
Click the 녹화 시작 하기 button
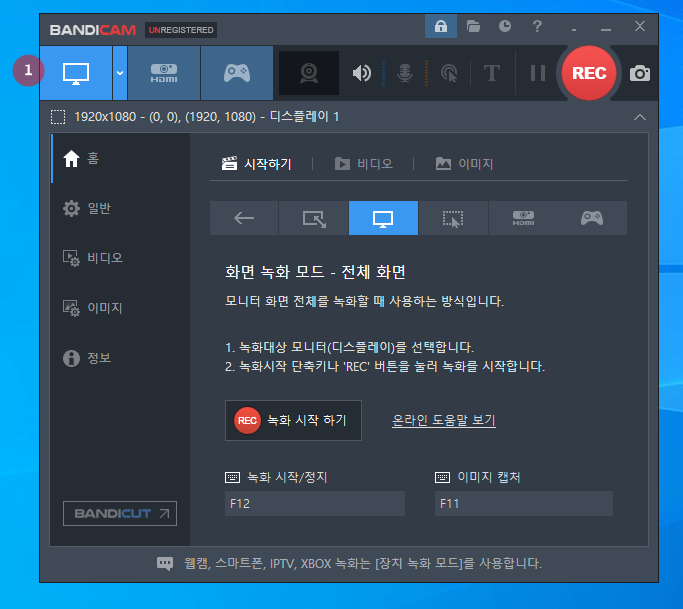(293, 420)
